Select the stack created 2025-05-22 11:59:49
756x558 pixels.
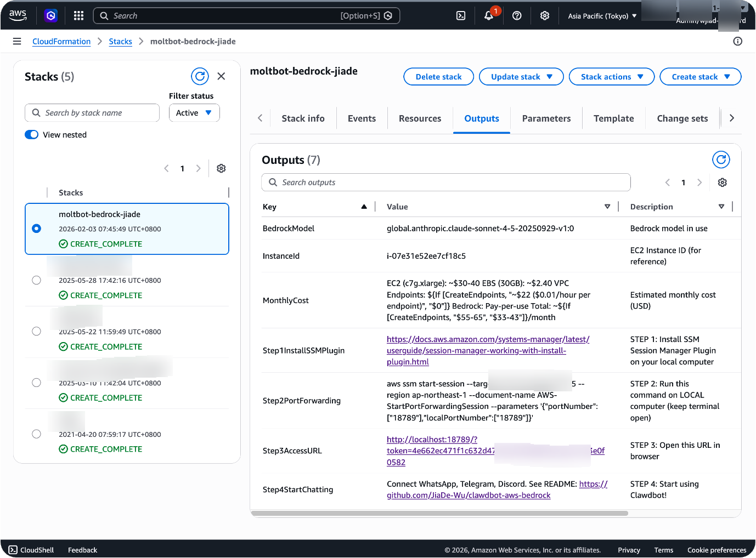[36, 331]
